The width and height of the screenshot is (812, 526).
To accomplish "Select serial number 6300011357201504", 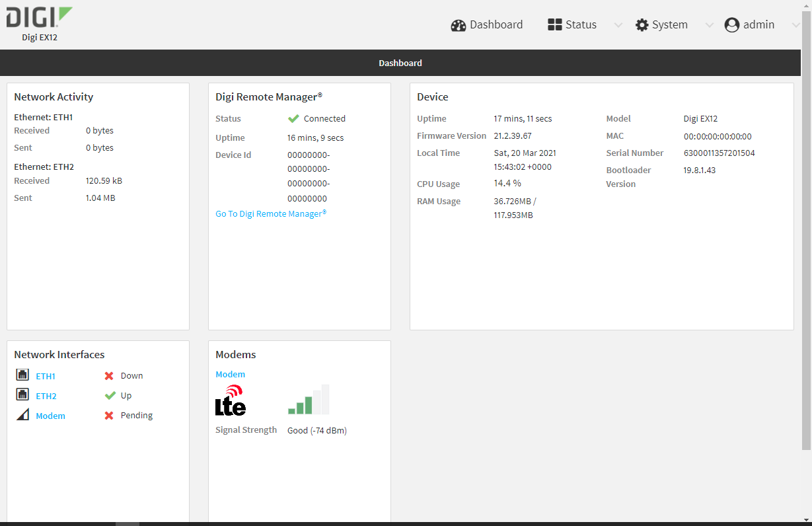I will (x=719, y=153).
